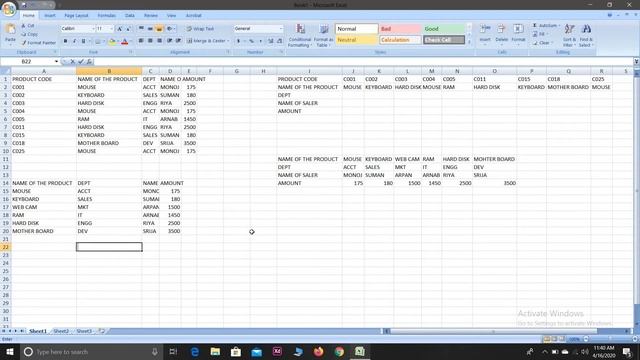Increase font size with Grow Font
This screenshot has height=360, width=640.
click(120, 29)
